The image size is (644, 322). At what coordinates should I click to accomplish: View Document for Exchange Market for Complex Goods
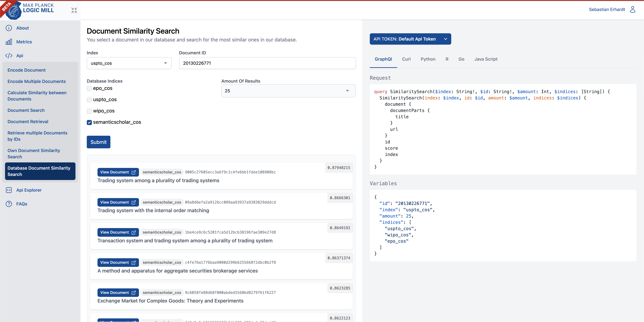pos(118,292)
